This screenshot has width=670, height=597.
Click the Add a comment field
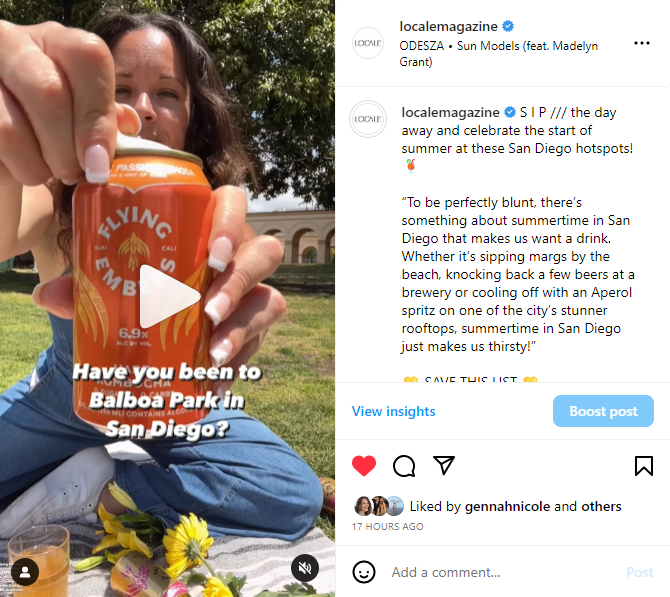502,572
